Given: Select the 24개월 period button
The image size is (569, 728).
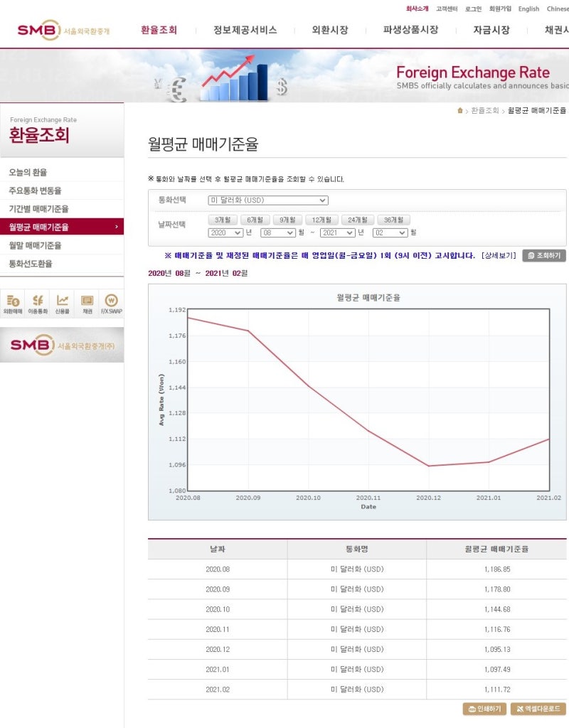Looking at the screenshot, I should pos(358,220).
